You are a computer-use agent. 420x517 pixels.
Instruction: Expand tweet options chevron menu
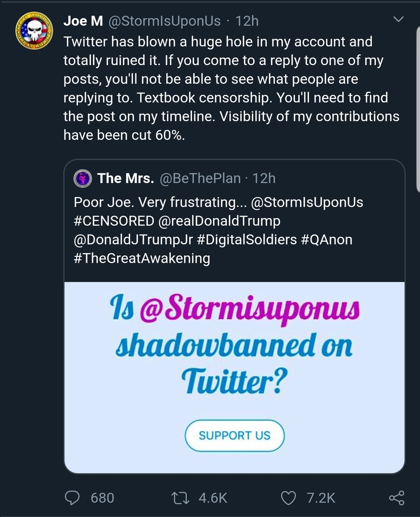tap(399, 19)
